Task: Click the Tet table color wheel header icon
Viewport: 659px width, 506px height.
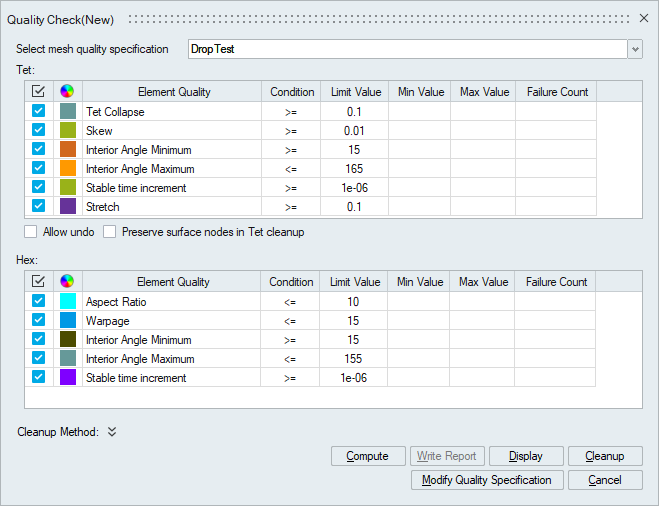Action: [68, 92]
